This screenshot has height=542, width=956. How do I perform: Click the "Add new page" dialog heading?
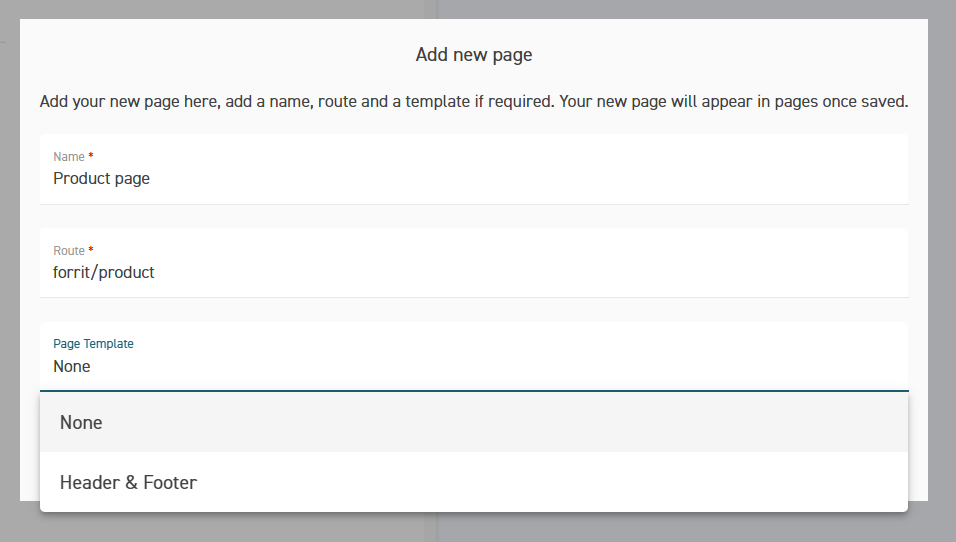474,55
